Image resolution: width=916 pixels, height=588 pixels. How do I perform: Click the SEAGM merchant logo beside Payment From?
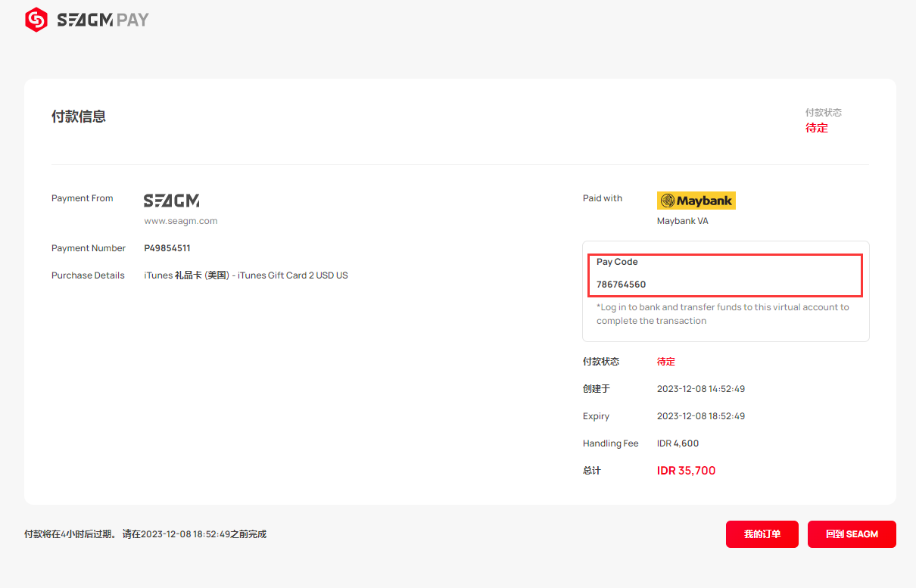pyautogui.click(x=172, y=201)
